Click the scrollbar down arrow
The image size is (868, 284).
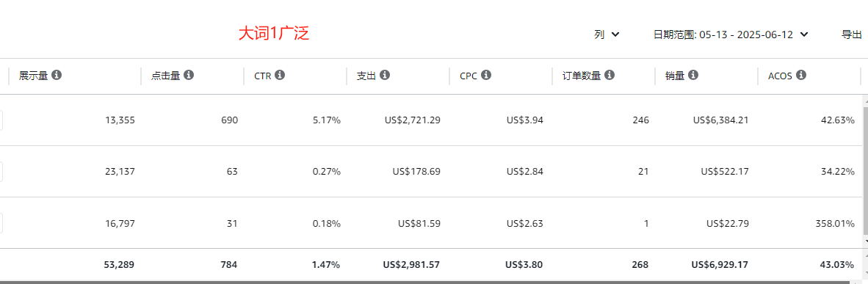pyautogui.click(x=864, y=241)
